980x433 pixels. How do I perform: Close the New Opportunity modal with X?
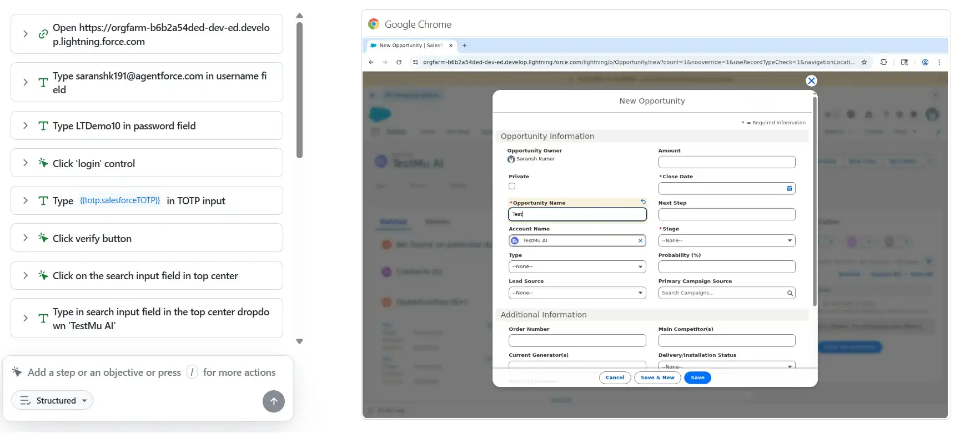tap(811, 80)
